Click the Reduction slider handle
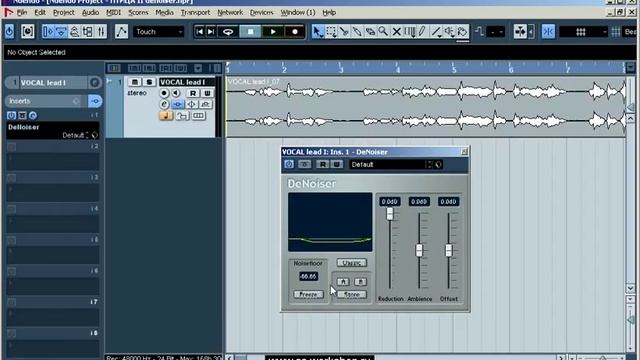Screen dimensions: 640x360 coord(390,213)
